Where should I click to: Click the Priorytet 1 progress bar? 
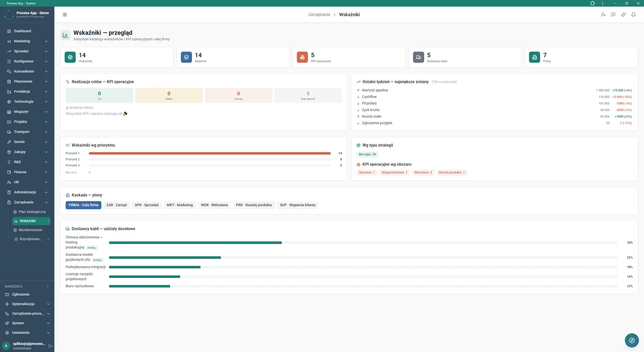tap(210, 153)
